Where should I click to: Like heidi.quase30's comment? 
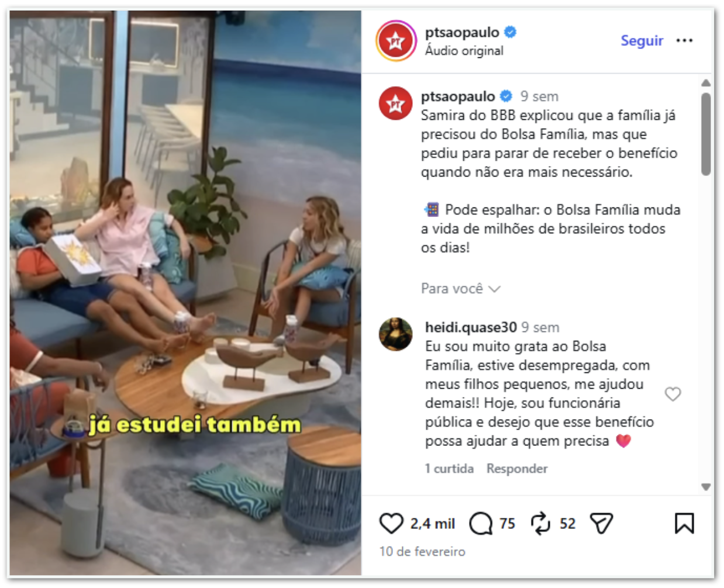pos(673,394)
